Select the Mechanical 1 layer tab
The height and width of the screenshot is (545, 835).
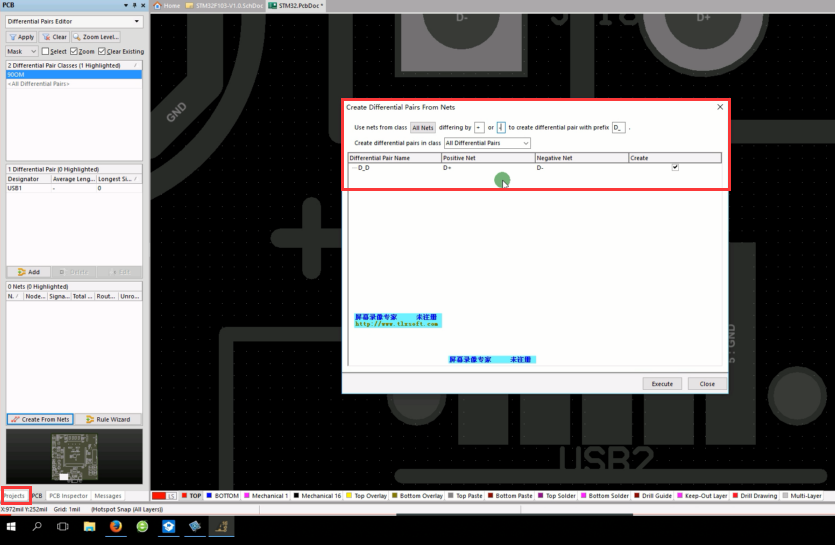tap(266, 495)
